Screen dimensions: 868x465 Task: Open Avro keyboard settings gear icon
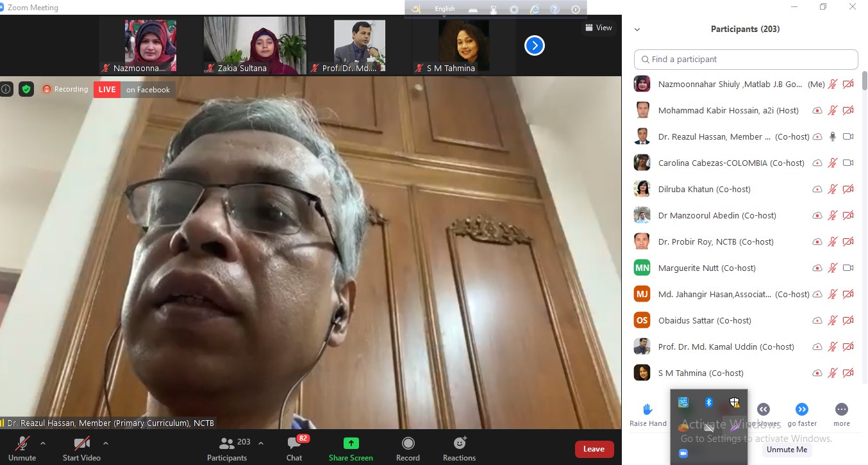click(513, 10)
